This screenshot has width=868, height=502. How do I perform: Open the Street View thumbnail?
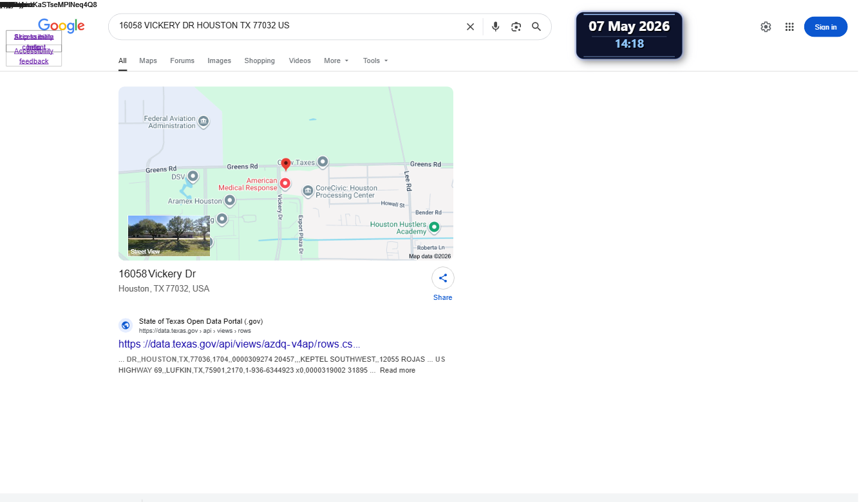coord(169,236)
